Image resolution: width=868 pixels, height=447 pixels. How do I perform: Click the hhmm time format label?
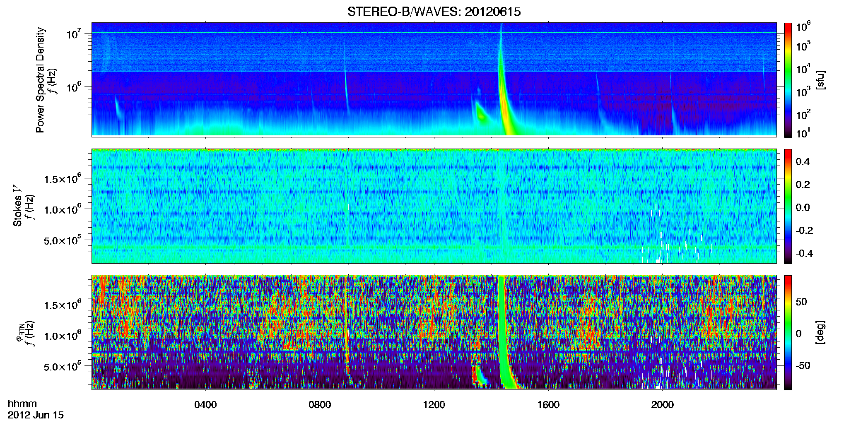pos(22,404)
